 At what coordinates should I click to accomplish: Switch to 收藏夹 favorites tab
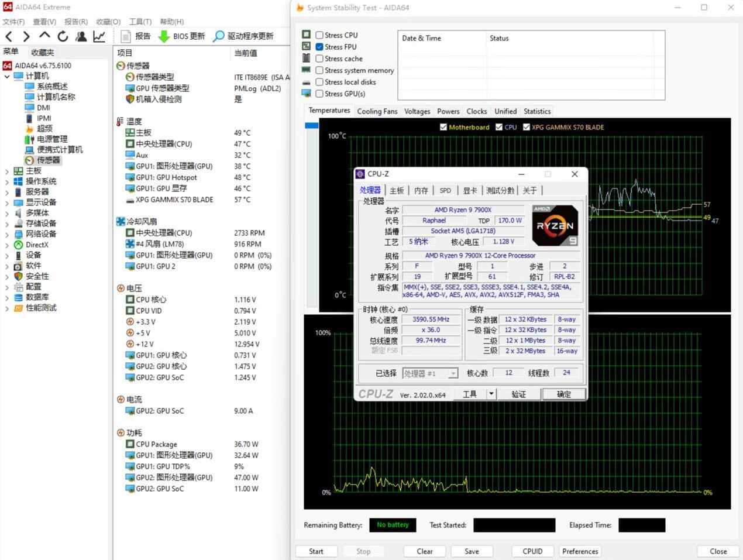pos(43,53)
